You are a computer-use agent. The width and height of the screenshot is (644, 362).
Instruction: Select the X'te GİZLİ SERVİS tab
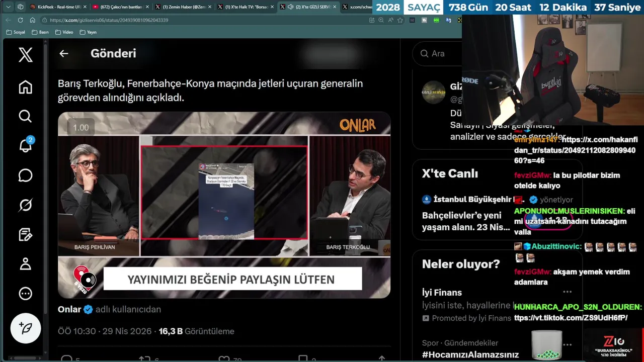[308, 7]
